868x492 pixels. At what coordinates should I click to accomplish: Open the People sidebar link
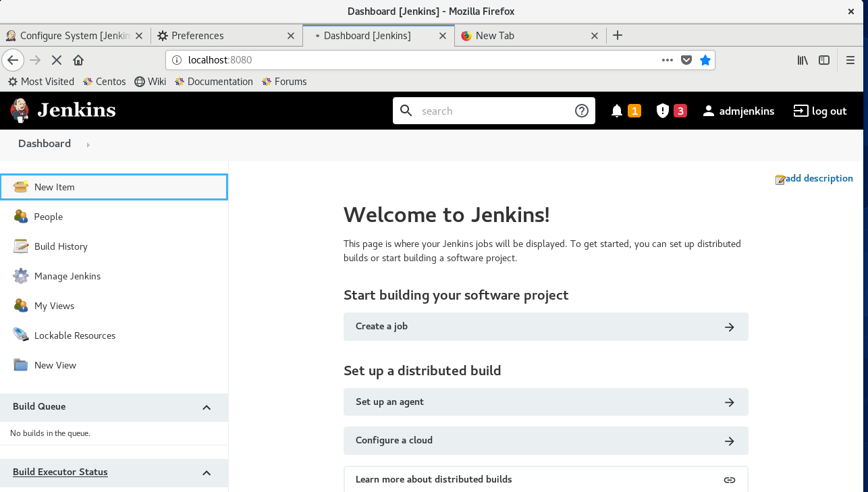pyautogui.click(x=49, y=217)
